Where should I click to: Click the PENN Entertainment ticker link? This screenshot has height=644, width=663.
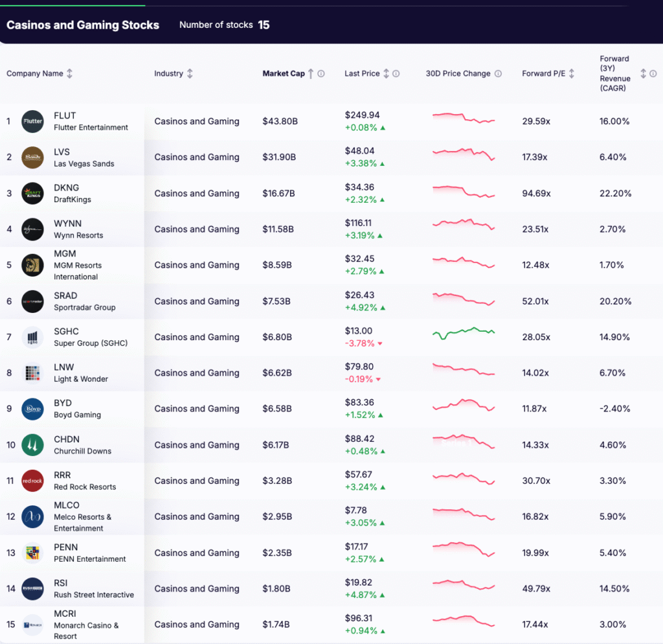point(65,547)
